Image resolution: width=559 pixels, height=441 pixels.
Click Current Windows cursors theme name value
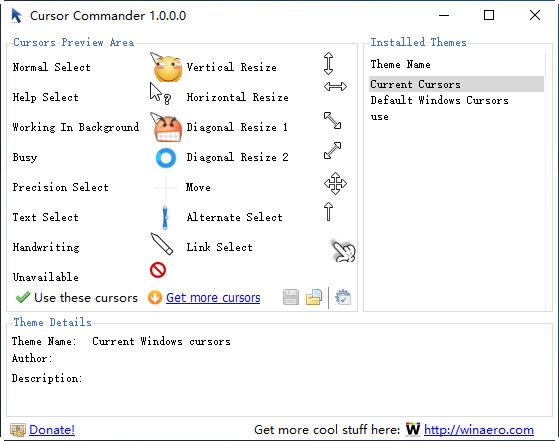pos(161,341)
